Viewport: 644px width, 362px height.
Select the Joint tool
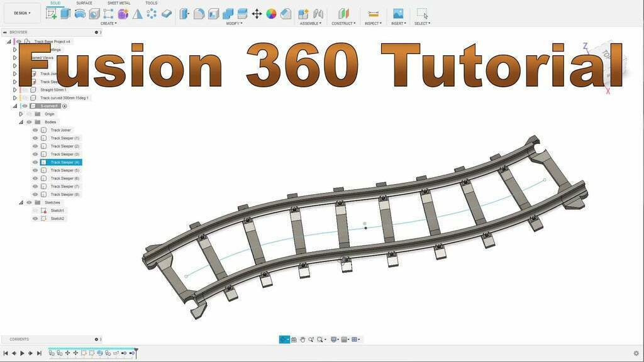318,14
